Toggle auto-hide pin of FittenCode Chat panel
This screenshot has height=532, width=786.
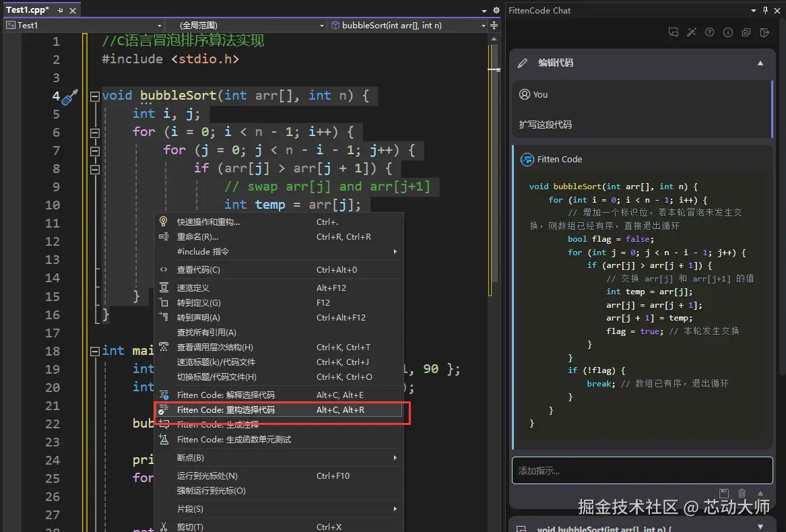click(765, 10)
